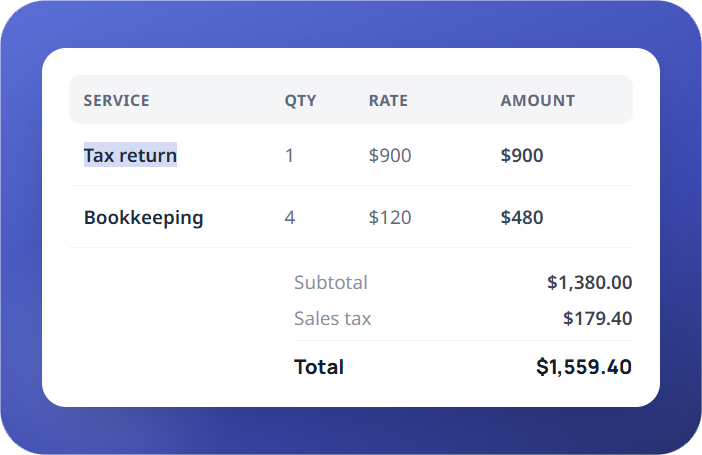This screenshot has height=455, width=702.
Task: Click the Bookkeeping quantity 4
Action: (x=290, y=218)
